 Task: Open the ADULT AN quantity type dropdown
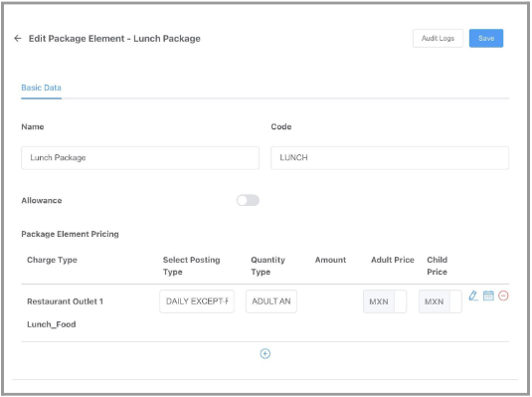[271, 301]
